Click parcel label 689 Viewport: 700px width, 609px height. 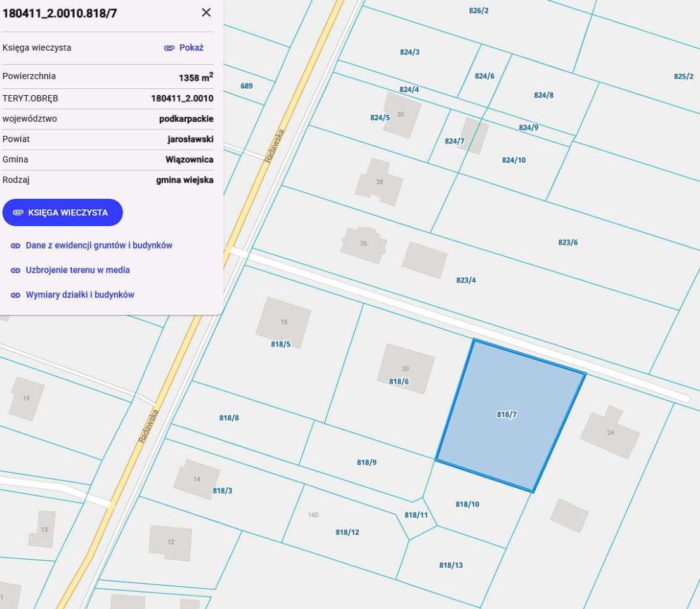(247, 86)
